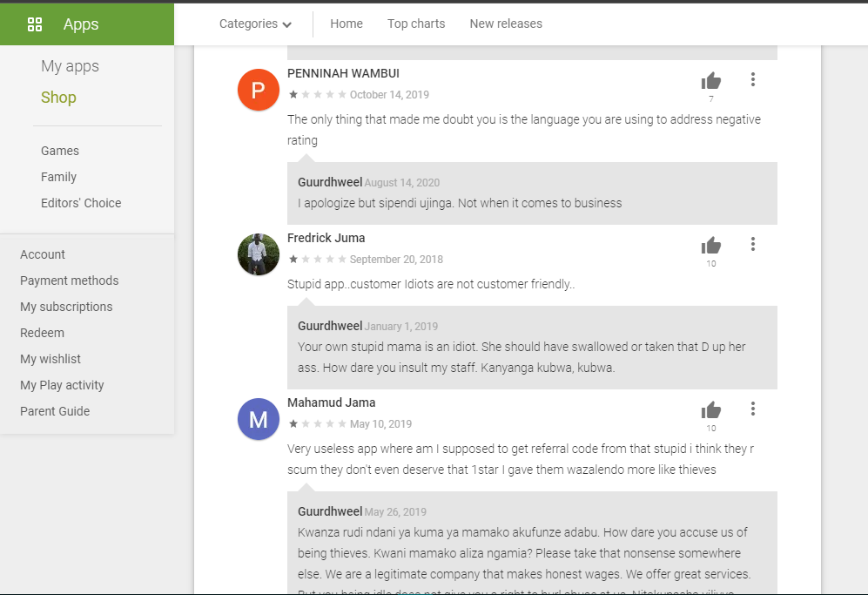Click Fredrick Juma's profile photo

point(259,254)
